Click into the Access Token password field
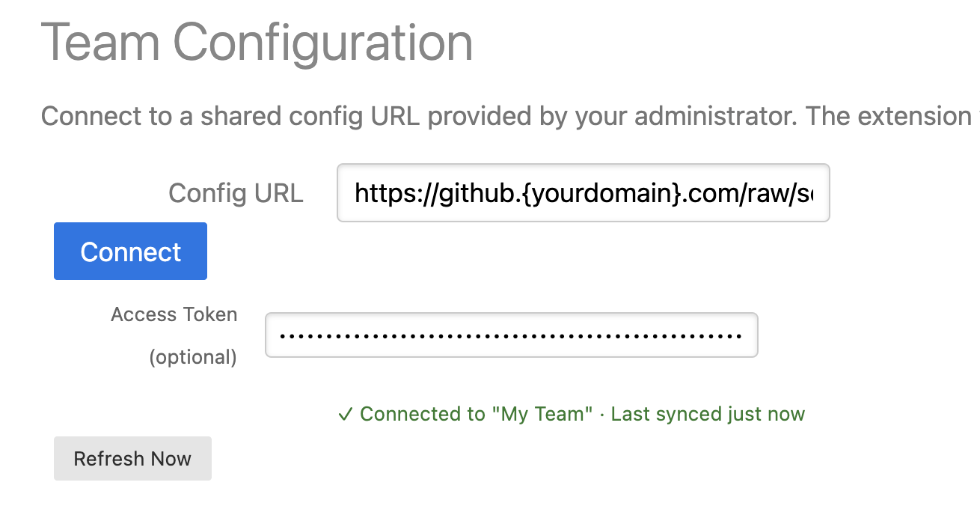The height and width of the screenshot is (506, 980). 511,335
